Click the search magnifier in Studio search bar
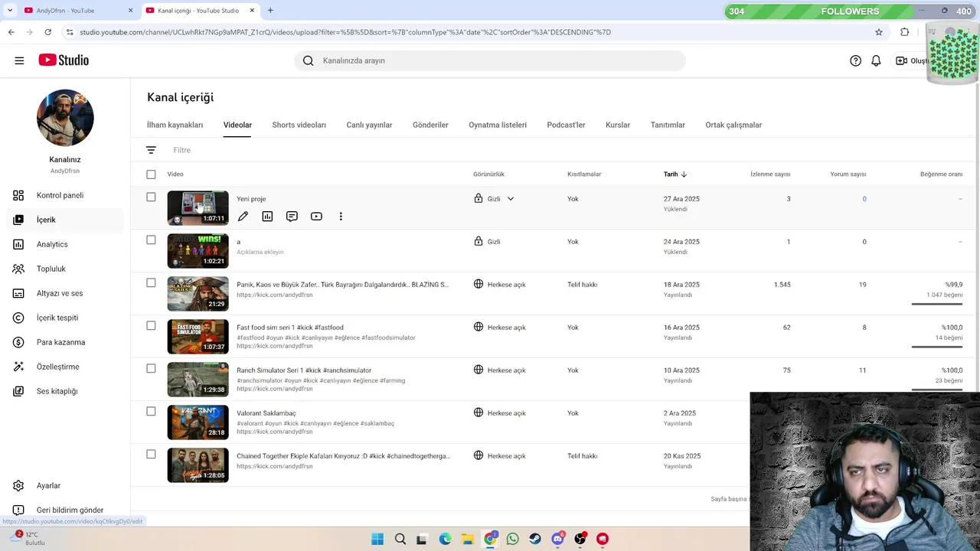Image resolution: width=980 pixels, height=551 pixels. [308, 60]
